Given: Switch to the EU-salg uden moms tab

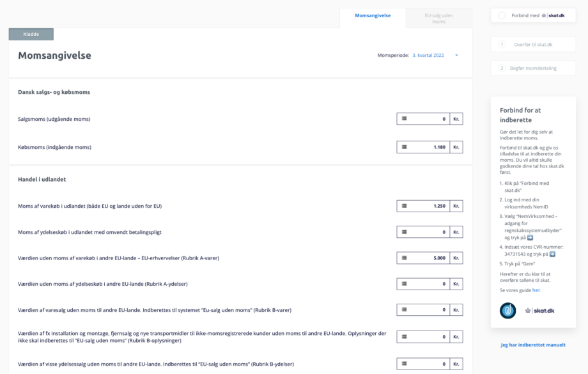Looking at the screenshot, I should (438, 19).
